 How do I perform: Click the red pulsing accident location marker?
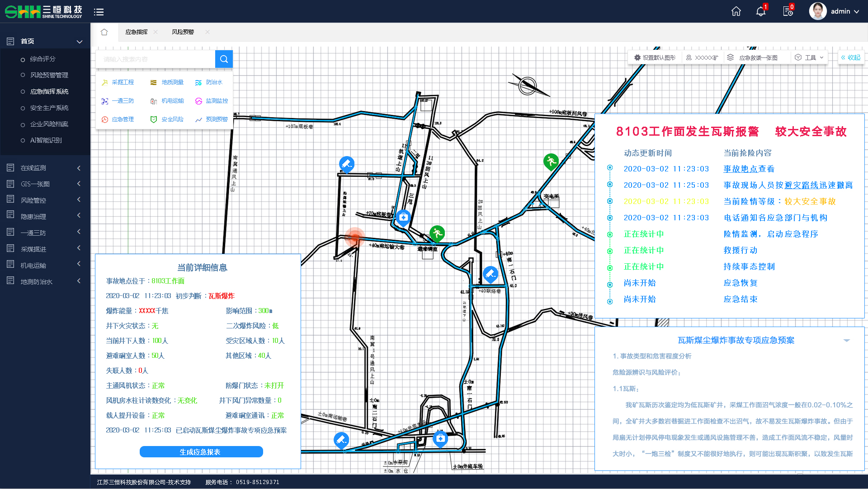tap(355, 237)
